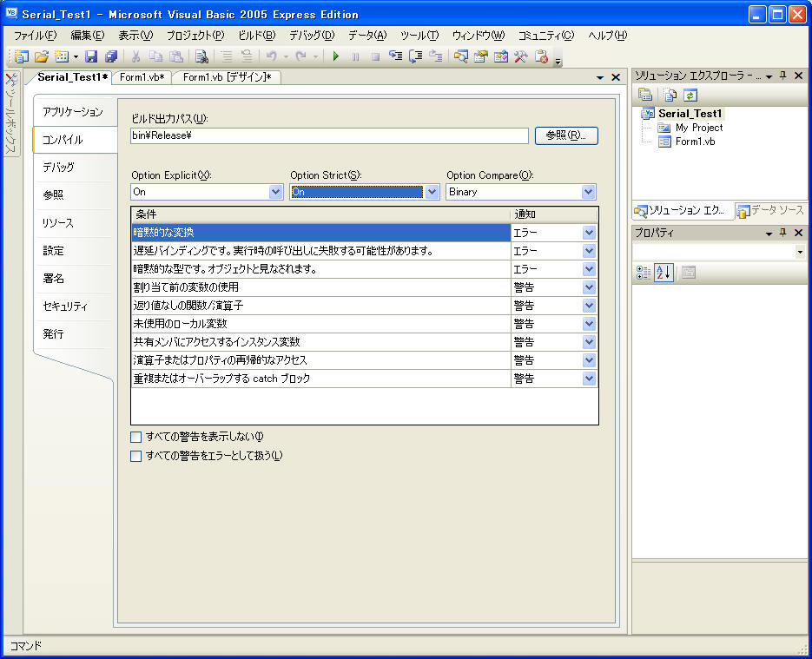
Task: Open the Object Browser toolbar icon
Action: (501, 56)
